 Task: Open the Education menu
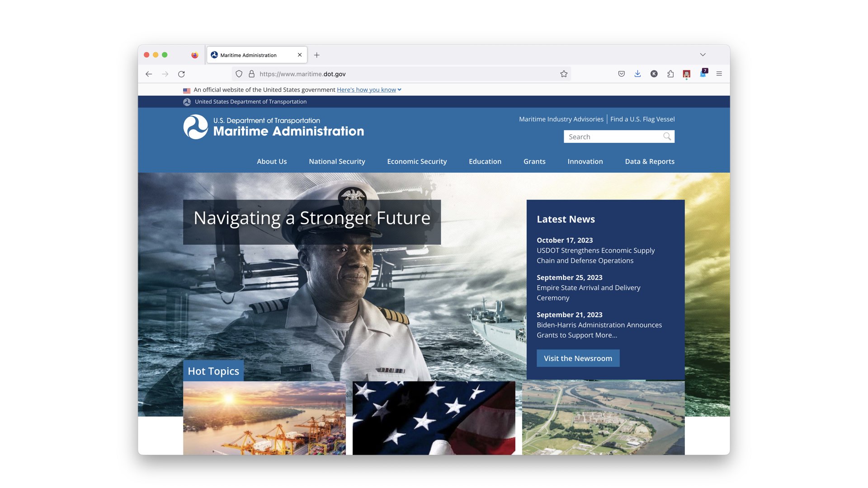[485, 161]
